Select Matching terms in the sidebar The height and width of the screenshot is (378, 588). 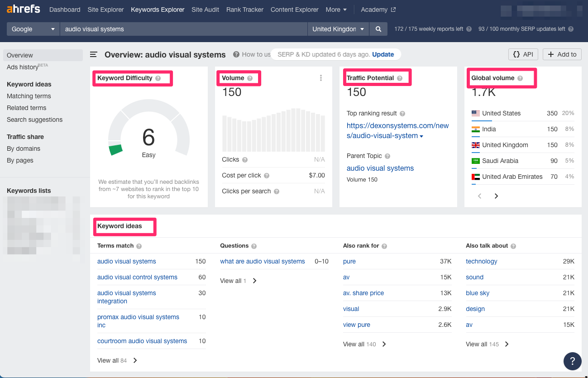click(29, 96)
